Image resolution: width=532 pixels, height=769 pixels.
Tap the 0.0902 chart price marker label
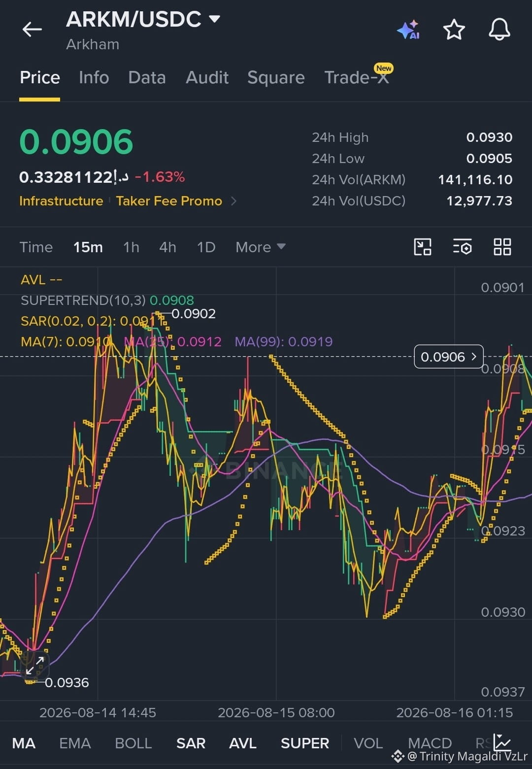point(194,314)
